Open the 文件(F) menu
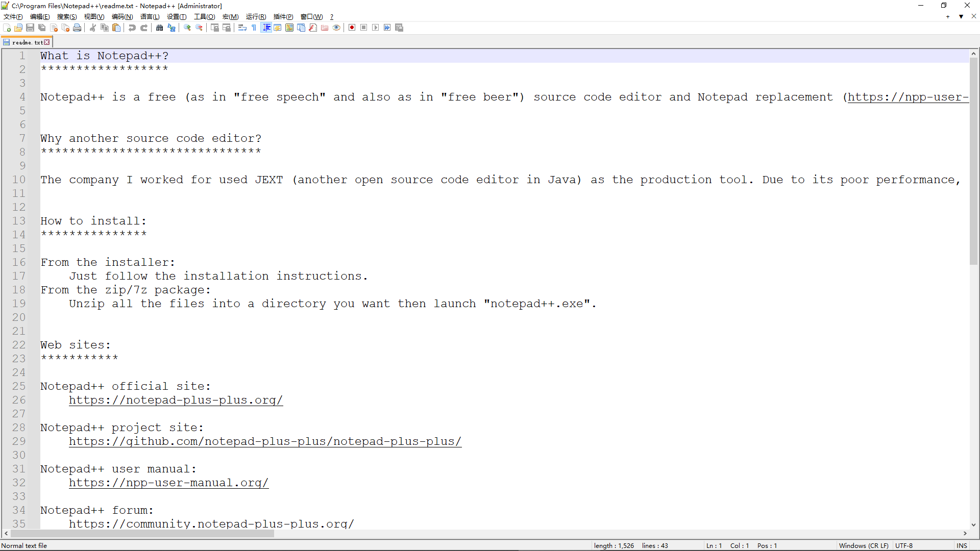This screenshot has width=980, height=551. click(13, 17)
